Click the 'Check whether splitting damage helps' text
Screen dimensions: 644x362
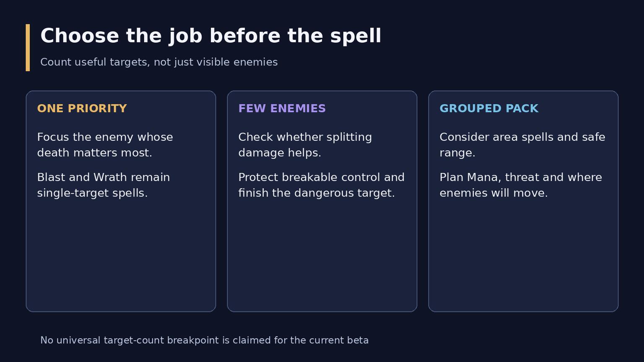[305, 145]
